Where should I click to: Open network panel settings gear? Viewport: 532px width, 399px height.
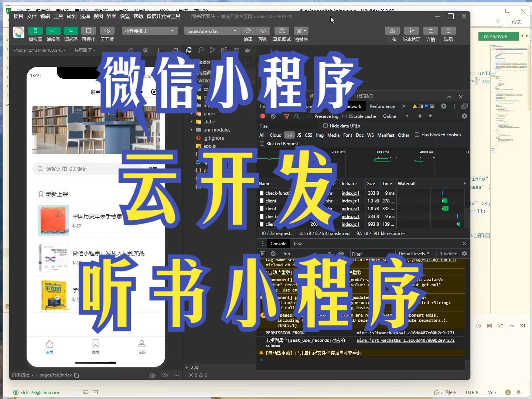[x=464, y=116]
